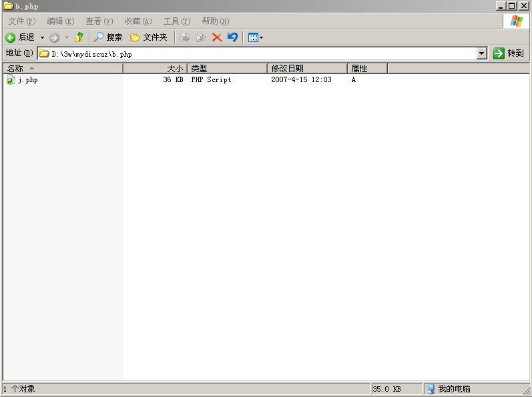Open the 工具(T) menu
Image resolution: width=532 pixels, height=397 pixels.
click(177, 21)
